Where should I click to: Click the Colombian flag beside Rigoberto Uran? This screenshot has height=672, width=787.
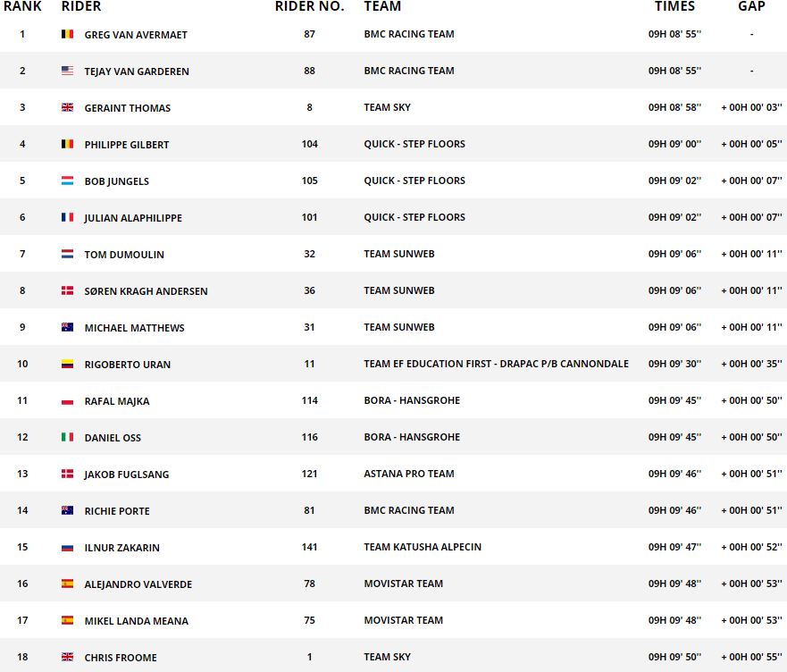[67, 364]
